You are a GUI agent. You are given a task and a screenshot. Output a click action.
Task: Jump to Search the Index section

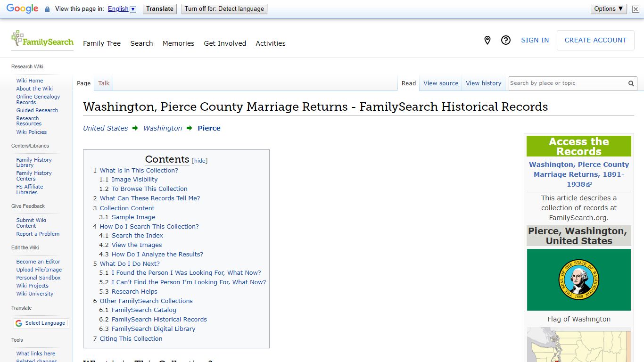point(137,236)
